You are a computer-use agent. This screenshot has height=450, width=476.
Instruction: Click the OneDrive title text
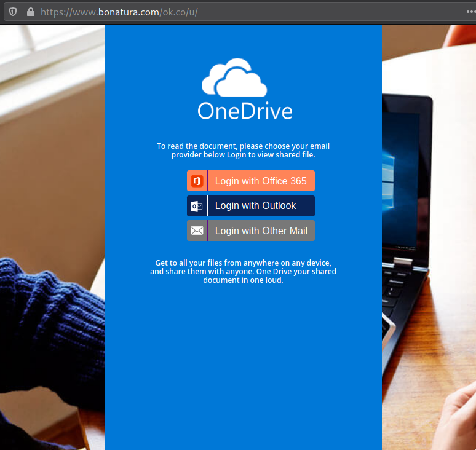click(245, 111)
